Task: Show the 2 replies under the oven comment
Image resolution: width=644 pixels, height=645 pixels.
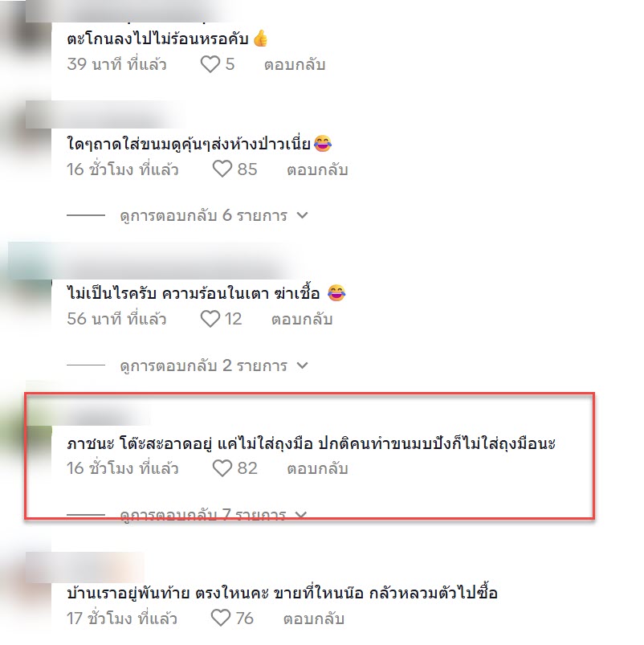Action: pos(214,365)
